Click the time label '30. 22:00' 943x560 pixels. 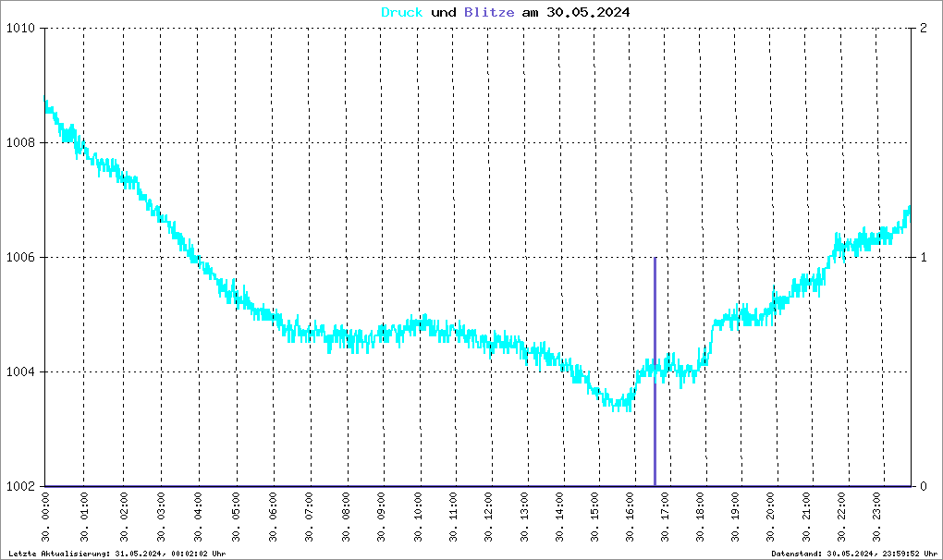click(841, 517)
